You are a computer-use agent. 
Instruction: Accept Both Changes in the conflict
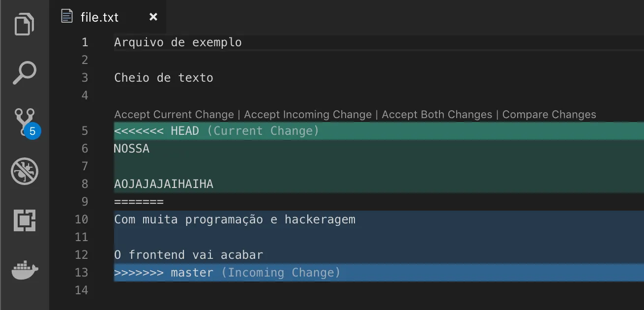coord(437,114)
